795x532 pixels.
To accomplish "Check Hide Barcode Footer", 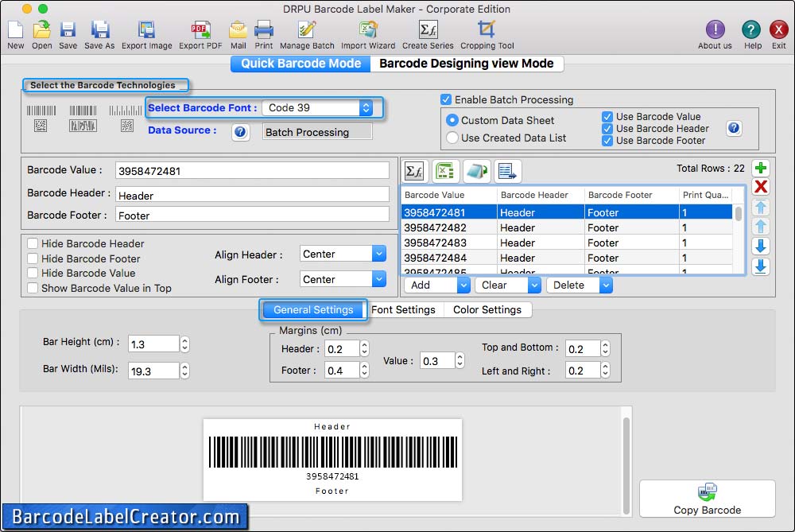I will click(x=33, y=258).
